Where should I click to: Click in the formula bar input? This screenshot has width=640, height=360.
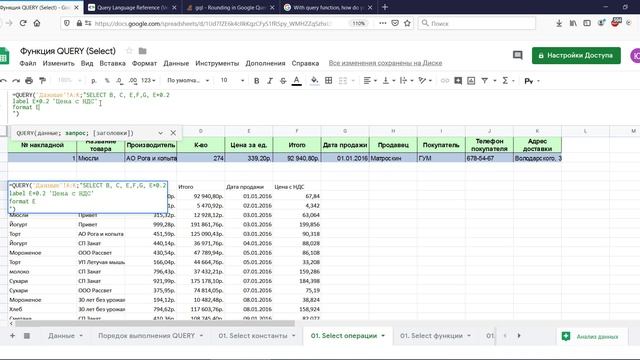[x=322, y=107]
